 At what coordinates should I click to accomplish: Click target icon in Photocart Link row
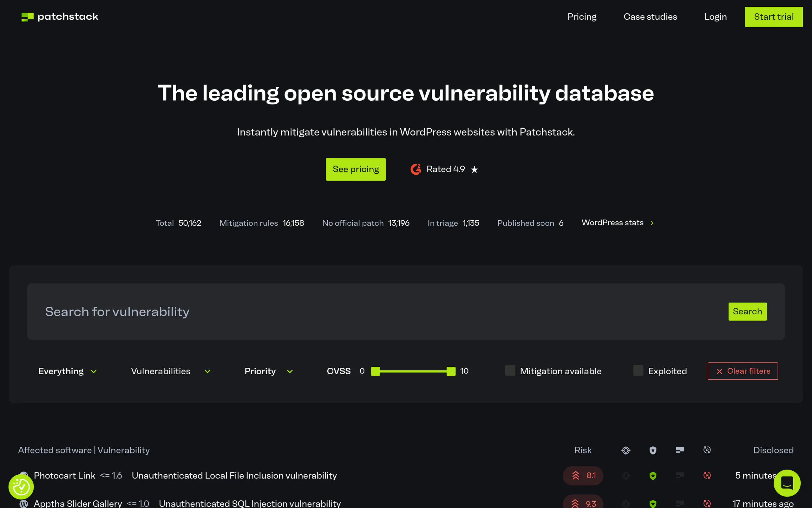626,476
